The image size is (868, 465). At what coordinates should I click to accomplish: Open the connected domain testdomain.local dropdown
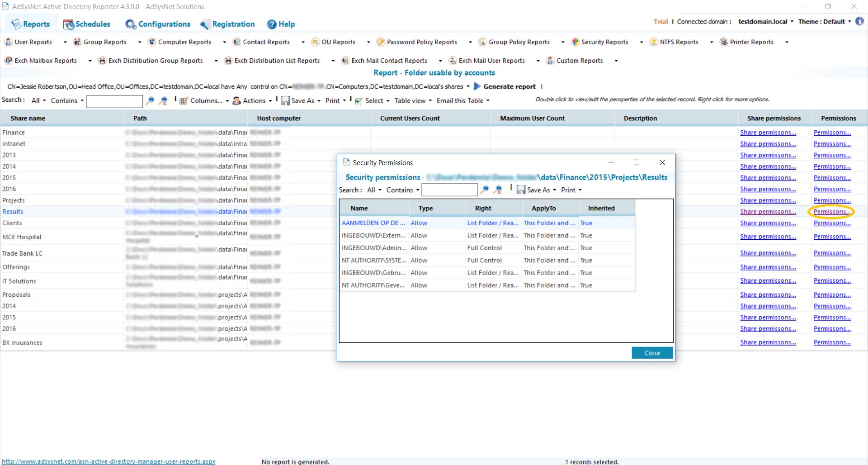(766, 21)
